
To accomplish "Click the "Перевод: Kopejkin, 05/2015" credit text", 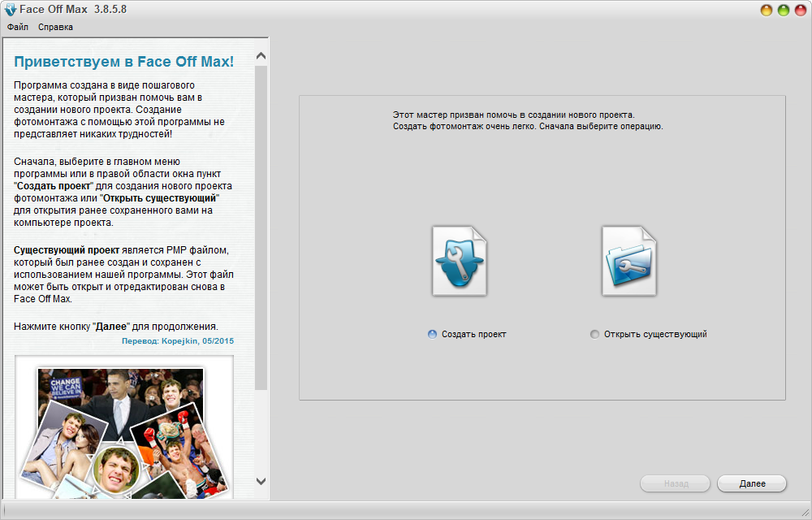I will (178, 340).
